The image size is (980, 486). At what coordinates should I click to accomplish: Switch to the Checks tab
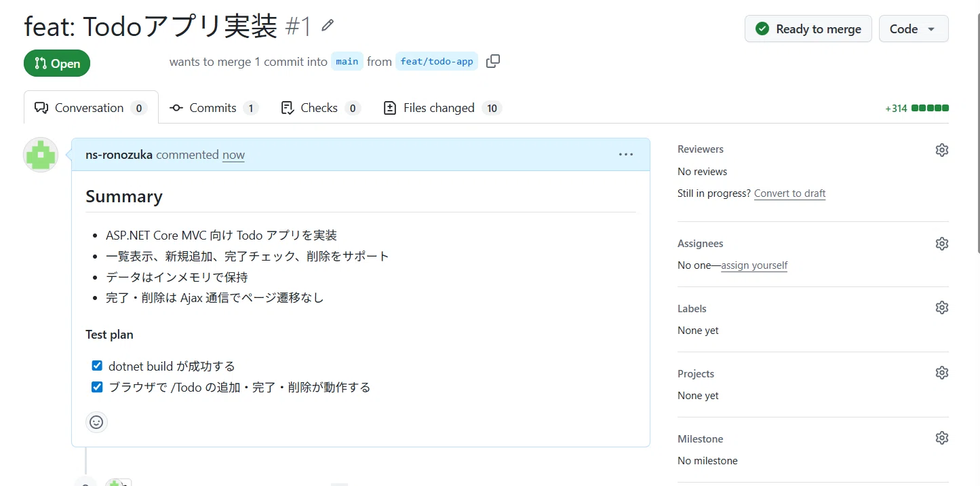point(320,108)
